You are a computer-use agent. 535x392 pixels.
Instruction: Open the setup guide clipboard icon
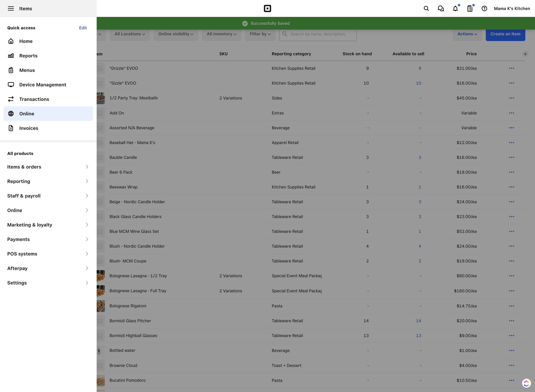[470, 9]
